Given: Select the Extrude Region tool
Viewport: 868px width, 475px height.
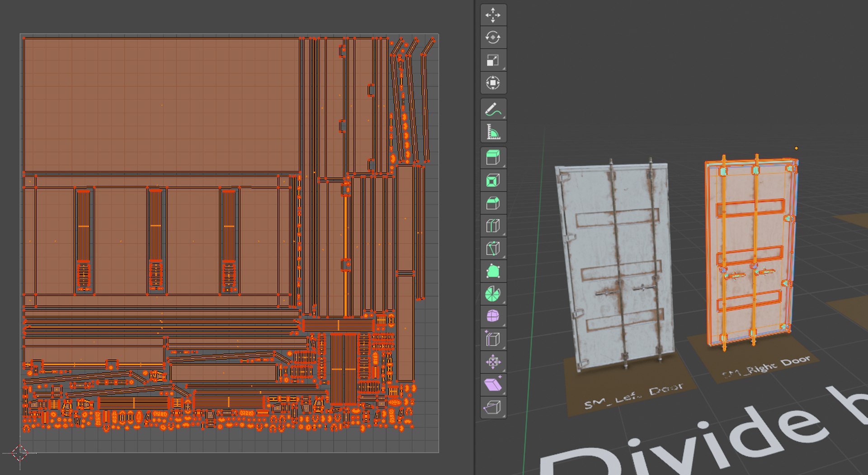Looking at the screenshot, I should [493, 158].
